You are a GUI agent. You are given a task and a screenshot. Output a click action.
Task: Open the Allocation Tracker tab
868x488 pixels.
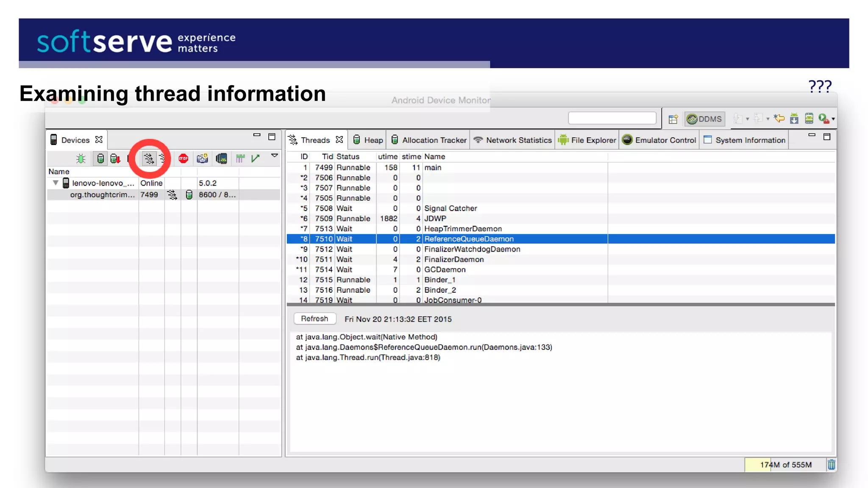pyautogui.click(x=429, y=140)
